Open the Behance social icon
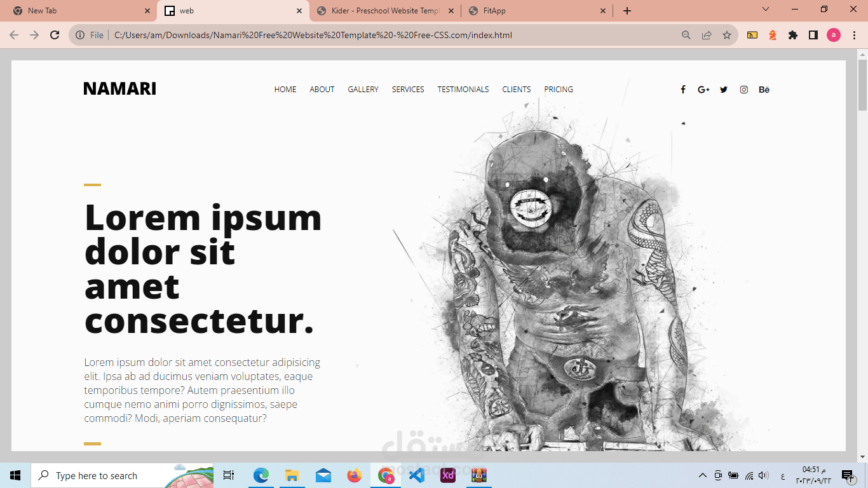 click(764, 90)
